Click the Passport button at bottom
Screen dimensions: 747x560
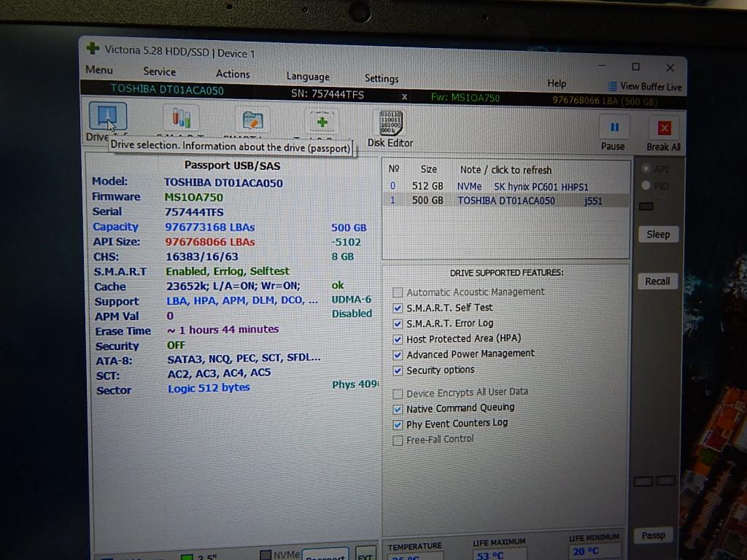[325, 554]
